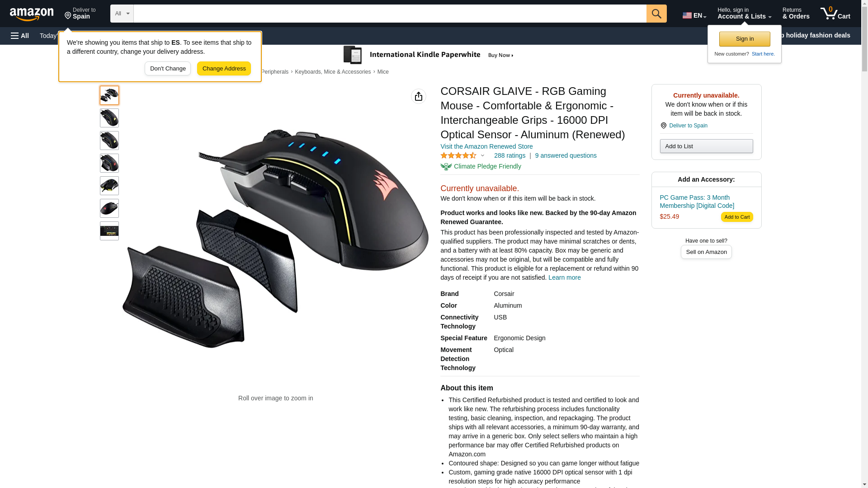Click the Climate Pledge Friendly badge
Viewport: 868px width, 488px height.
(x=481, y=166)
